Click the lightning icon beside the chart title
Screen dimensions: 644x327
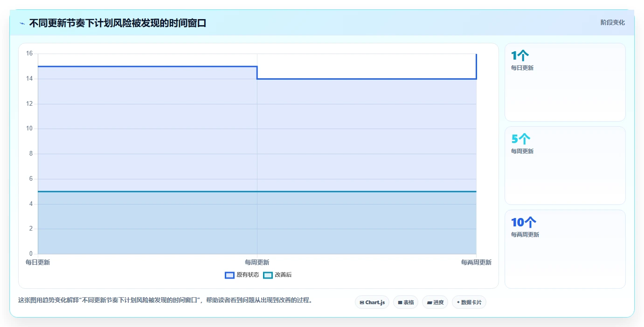tap(22, 23)
